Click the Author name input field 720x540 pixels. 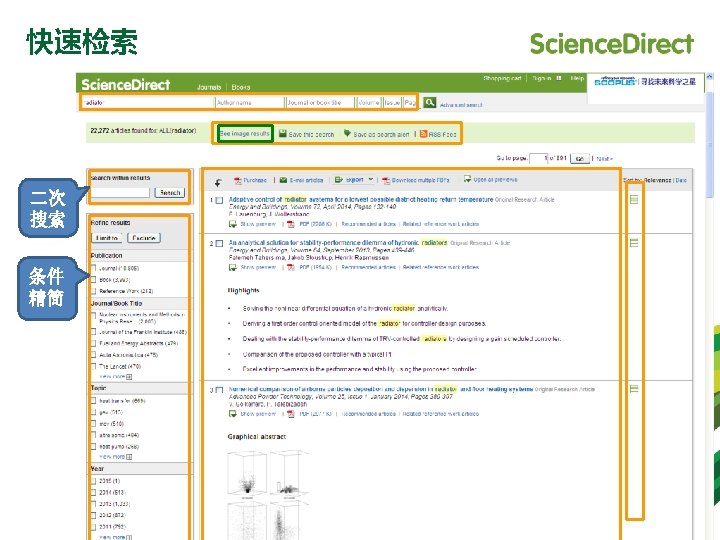pos(249,102)
